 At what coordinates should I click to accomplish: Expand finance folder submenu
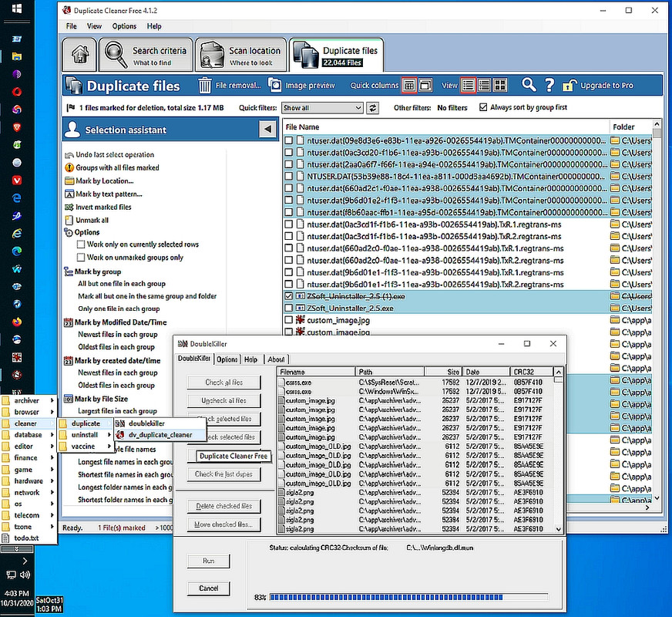pos(29,458)
